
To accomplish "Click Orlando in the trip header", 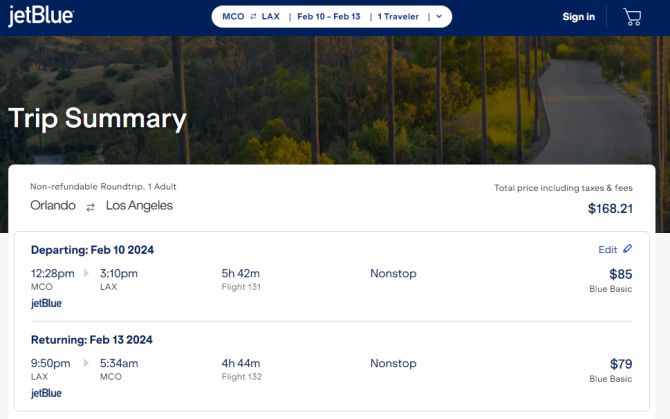I will coord(53,205).
